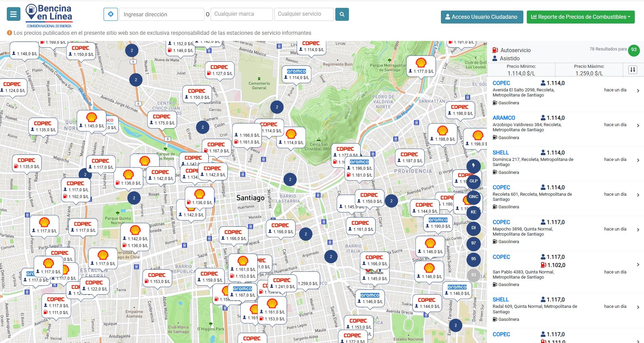Click the Shell marker priced 1.177,0 $/L
The width and height of the screenshot is (644, 343).
point(421,66)
